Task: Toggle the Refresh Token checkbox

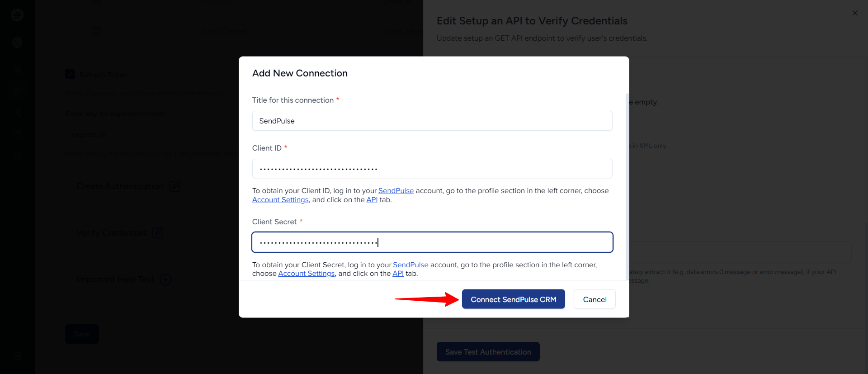Action: pos(70,74)
